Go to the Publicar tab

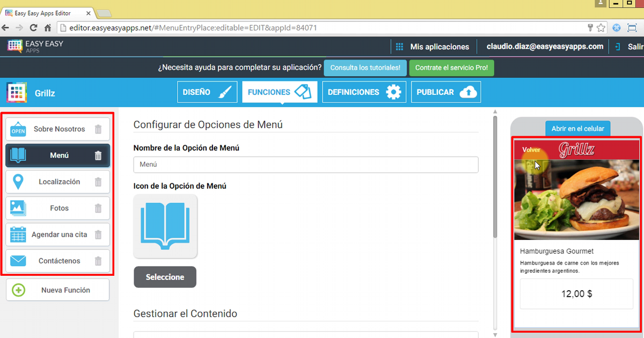[445, 92]
